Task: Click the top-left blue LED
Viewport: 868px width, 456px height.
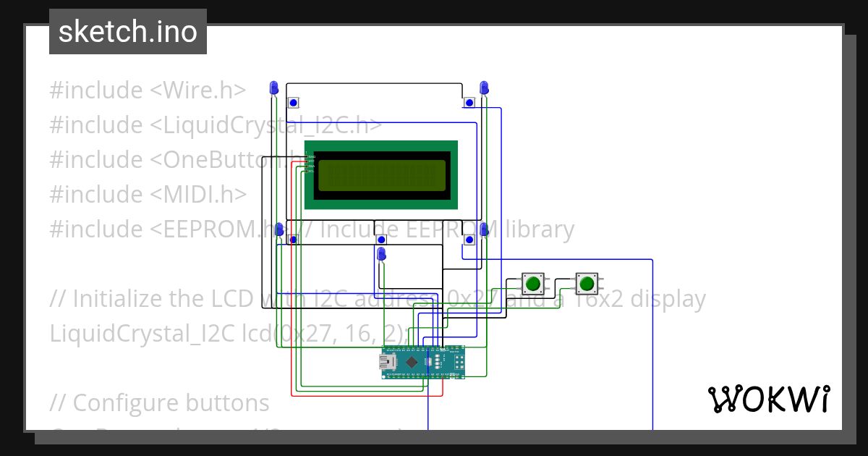Action: click(x=273, y=88)
